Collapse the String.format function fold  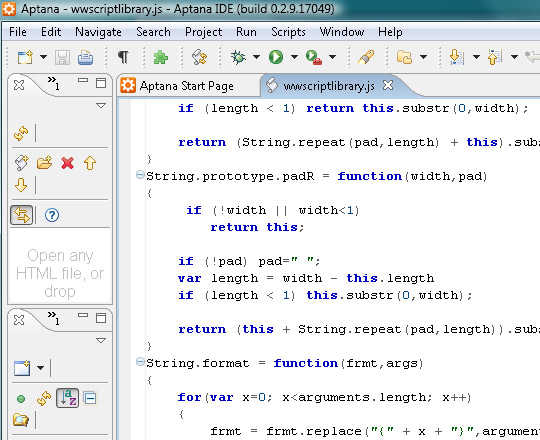pos(140,362)
